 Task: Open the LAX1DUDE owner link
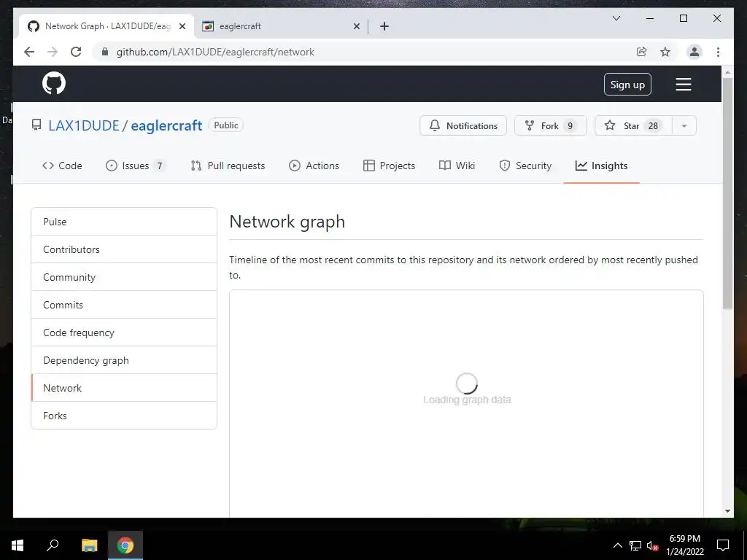[84, 125]
